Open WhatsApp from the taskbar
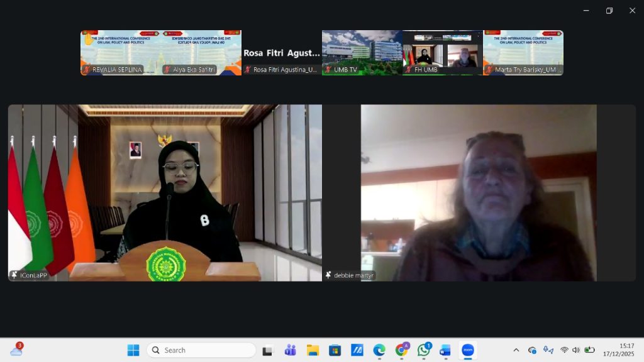The height and width of the screenshot is (362, 644). [424, 350]
